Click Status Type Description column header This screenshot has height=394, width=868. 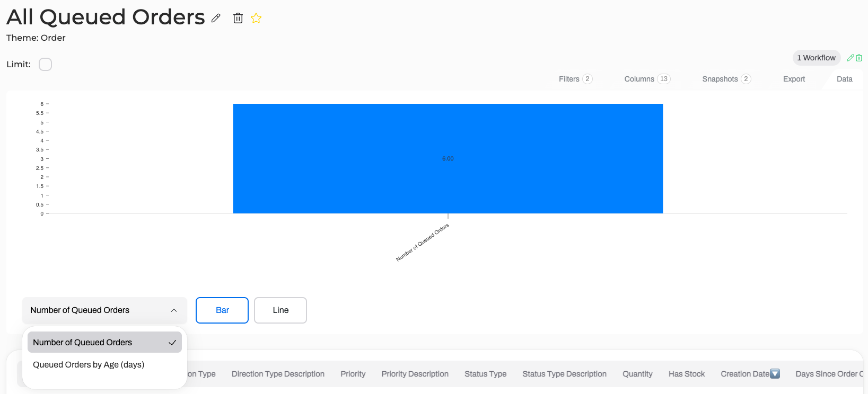(565, 374)
